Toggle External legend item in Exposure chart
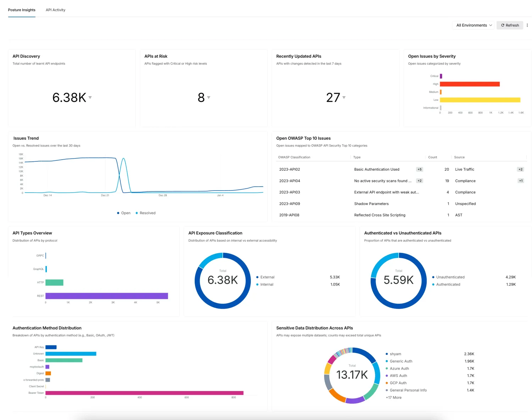 coord(265,277)
